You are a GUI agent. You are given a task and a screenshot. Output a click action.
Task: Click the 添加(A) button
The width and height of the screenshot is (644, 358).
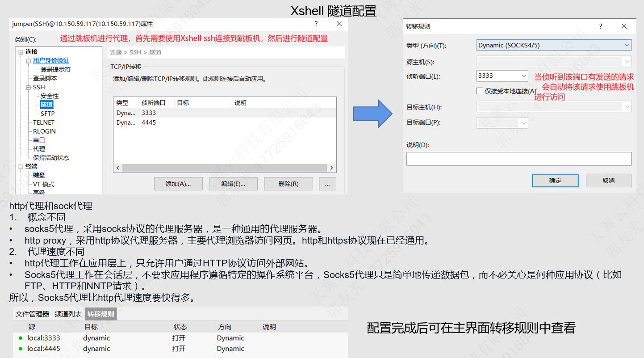point(178,183)
